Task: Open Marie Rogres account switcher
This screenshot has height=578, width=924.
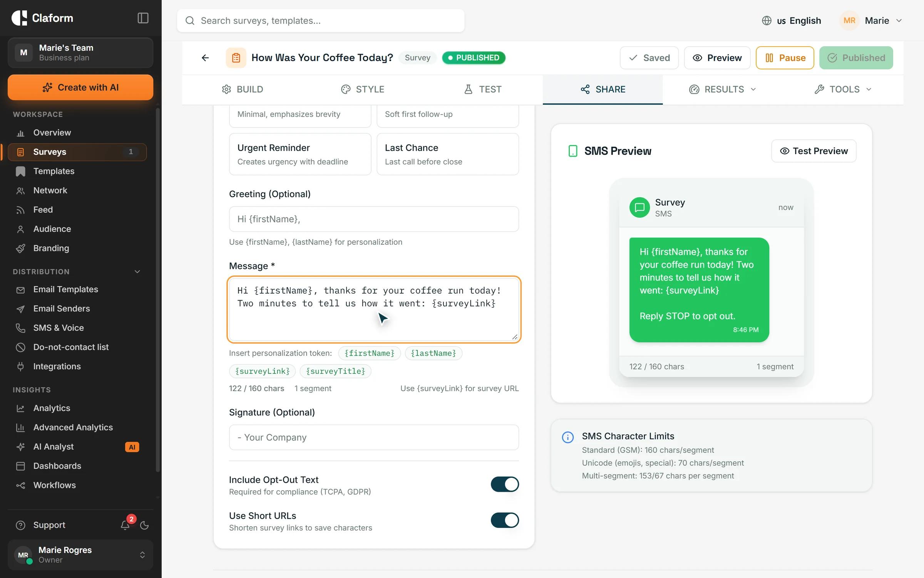Action: [80, 555]
